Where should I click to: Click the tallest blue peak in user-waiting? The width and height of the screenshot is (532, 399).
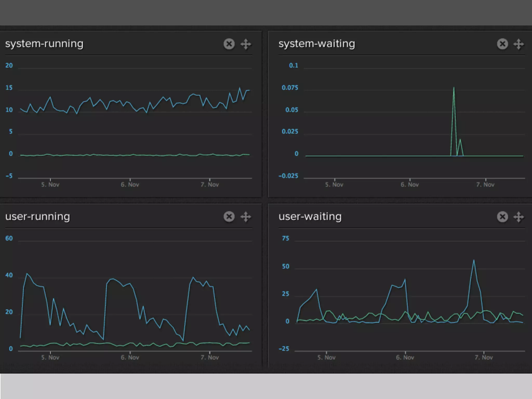coord(474,261)
